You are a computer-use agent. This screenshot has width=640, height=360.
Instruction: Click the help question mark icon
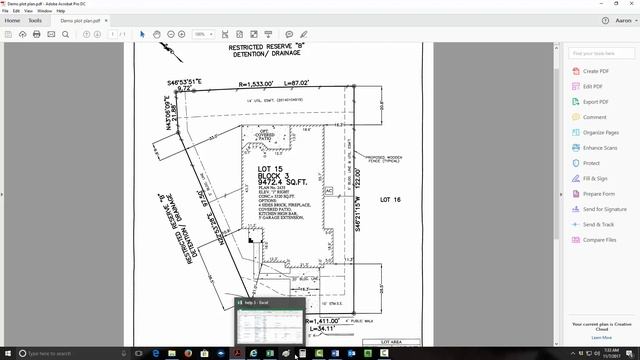[605, 20]
